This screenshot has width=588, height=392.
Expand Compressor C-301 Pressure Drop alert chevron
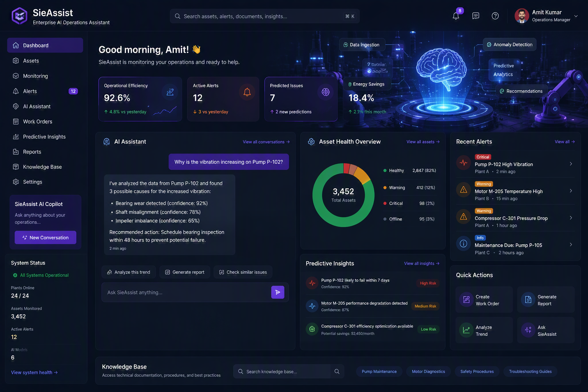(571, 218)
